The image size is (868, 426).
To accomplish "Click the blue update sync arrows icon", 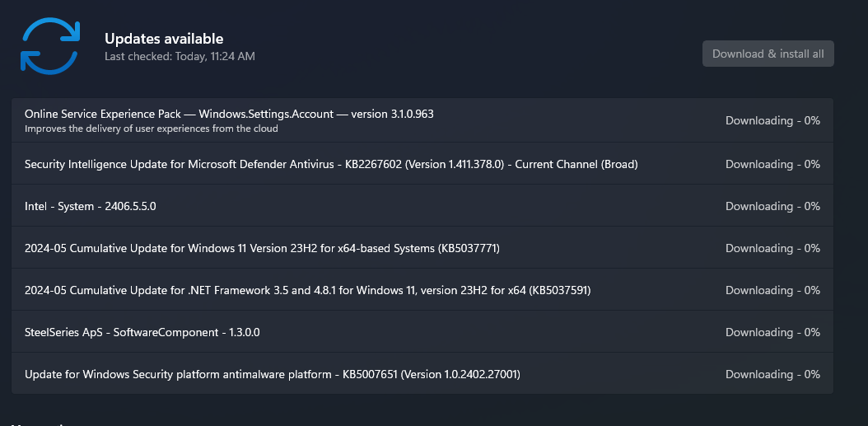I will pos(50,47).
